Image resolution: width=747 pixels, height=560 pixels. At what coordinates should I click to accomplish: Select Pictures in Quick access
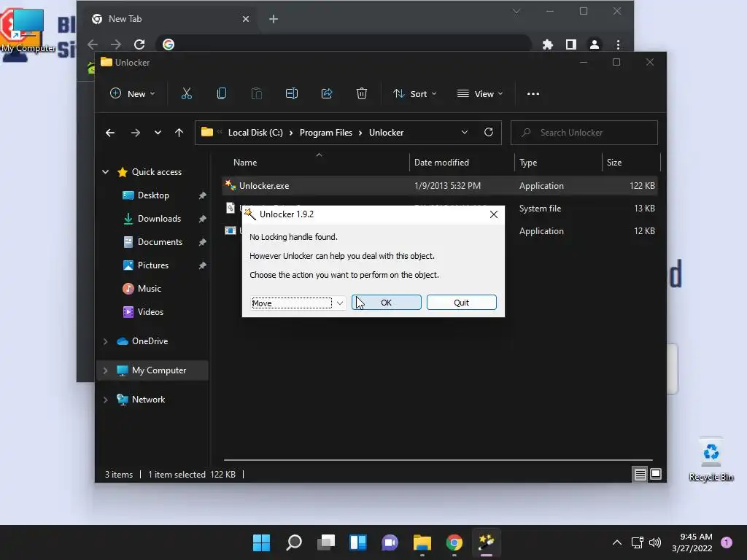click(x=153, y=265)
